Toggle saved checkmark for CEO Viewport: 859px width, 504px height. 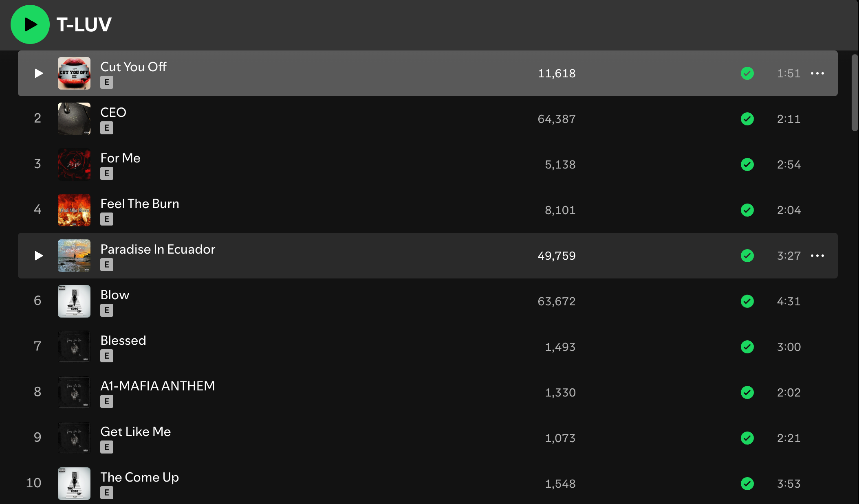click(x=747, y=119)
